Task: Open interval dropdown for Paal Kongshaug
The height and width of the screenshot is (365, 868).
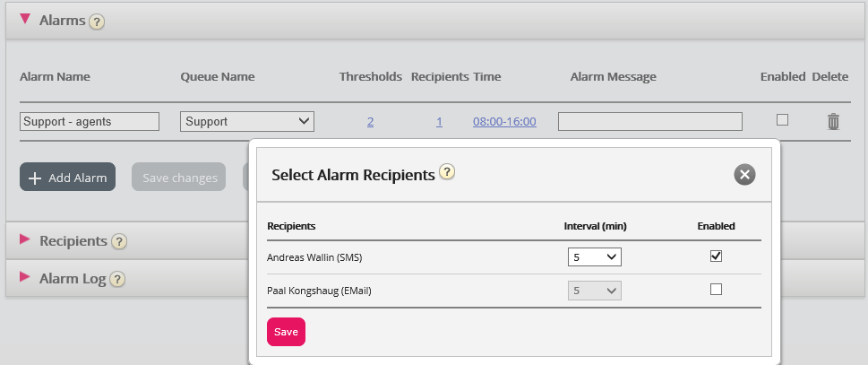Action: pyautogui.click(x=594, y=291)
